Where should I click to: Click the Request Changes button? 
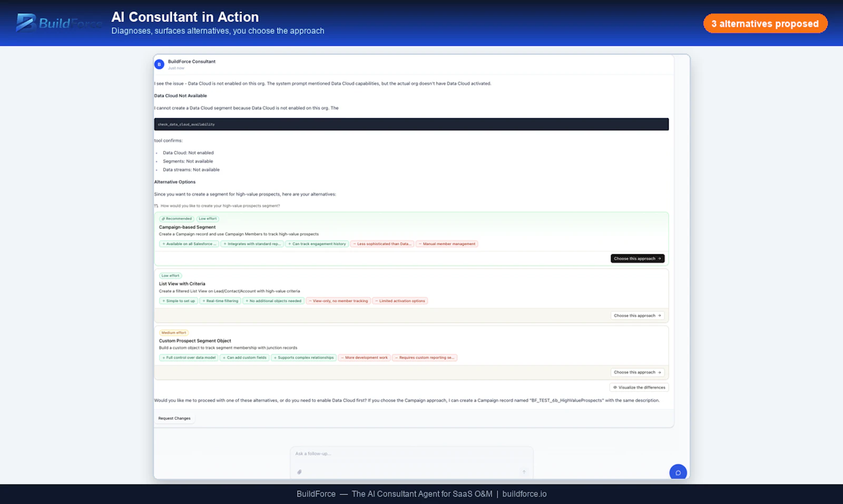click(x=174, y=418)
